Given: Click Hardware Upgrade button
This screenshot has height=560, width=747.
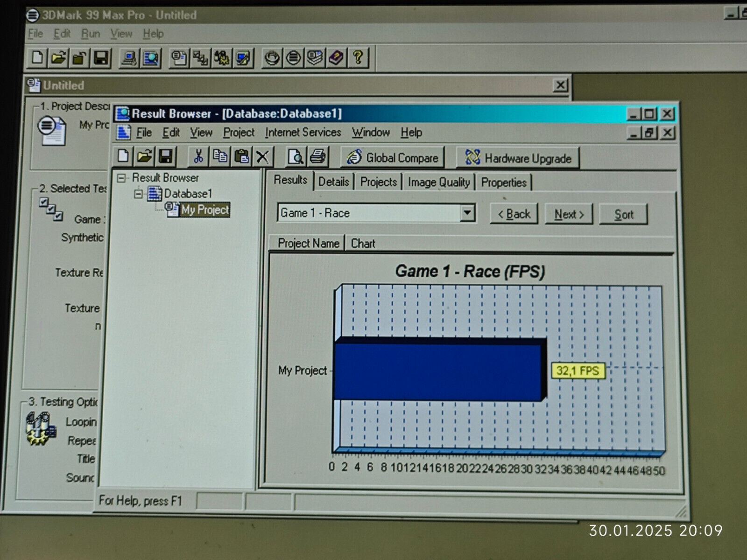Looking at the screenshot, I should [x=518, y=158].
